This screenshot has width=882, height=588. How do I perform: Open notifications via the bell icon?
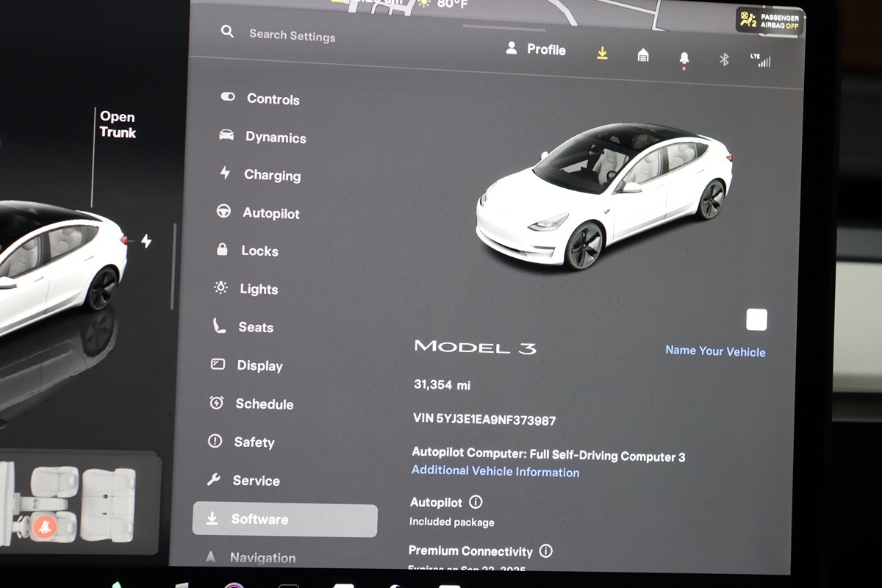click(x=684, y=58)
